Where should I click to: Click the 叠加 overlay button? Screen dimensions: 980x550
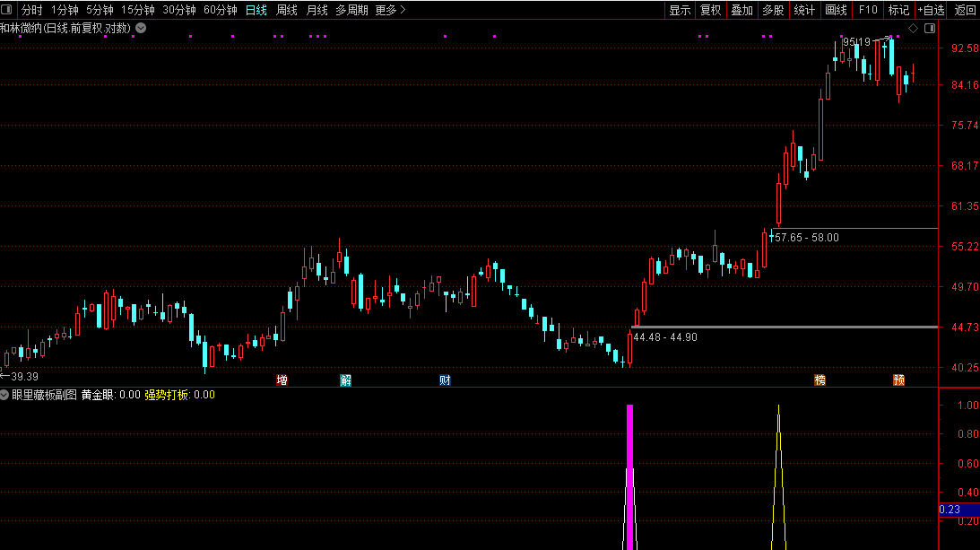click(x=742, y=10)
